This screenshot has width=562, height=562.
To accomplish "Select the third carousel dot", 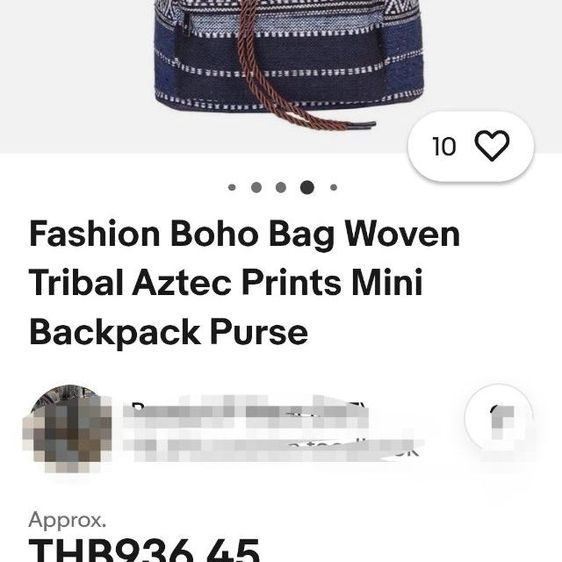I will click(x=281, y=187).
